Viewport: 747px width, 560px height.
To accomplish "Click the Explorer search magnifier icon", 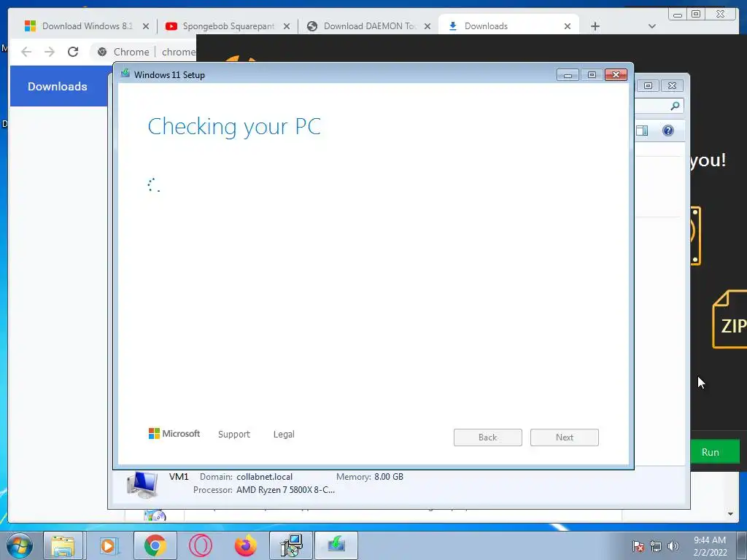I will coord(675,106).
